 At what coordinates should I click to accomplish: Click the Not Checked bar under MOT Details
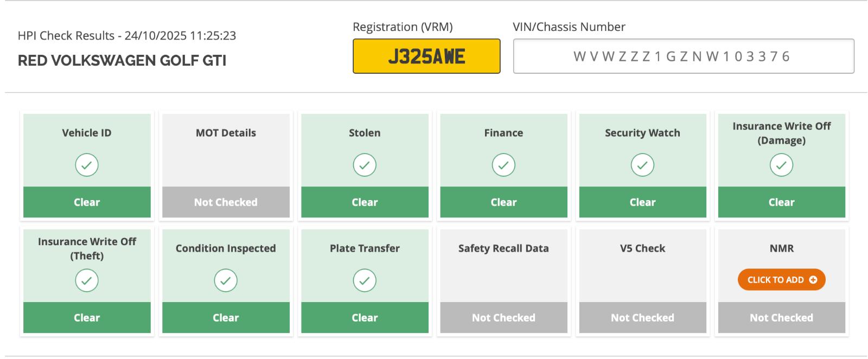[226, 202]
